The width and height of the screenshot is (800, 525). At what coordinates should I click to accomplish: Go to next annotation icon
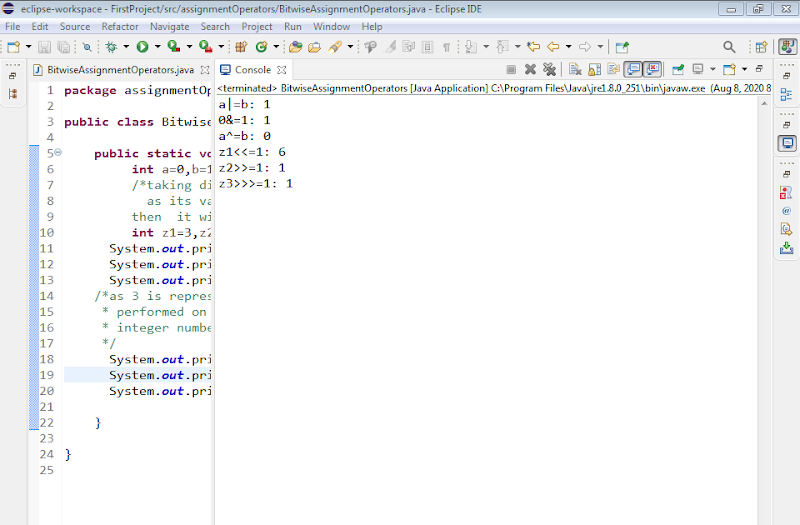coord(471,47)
